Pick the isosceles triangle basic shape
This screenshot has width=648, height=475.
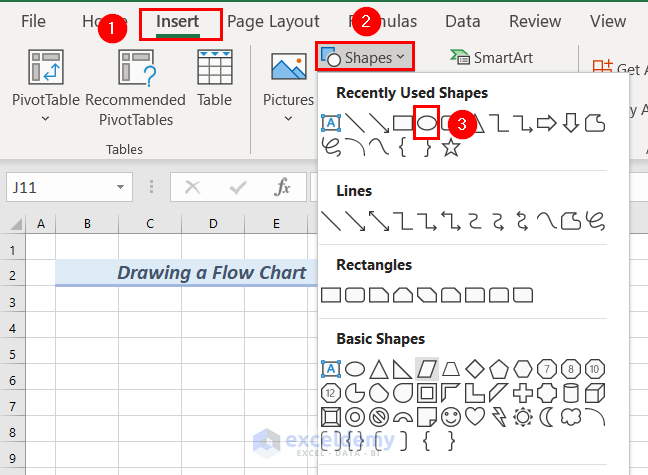379,369
